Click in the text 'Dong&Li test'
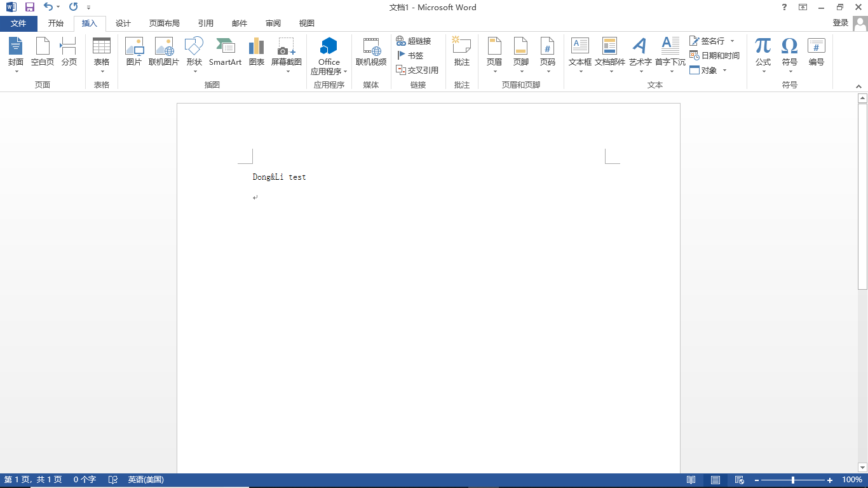This screenshot has height=488, width=868. 279,177
